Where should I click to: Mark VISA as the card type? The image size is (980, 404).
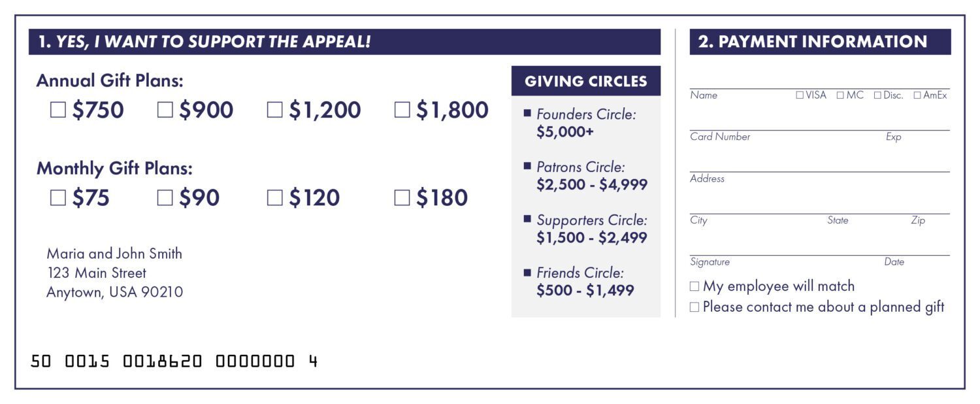click(x=800, y=95)
